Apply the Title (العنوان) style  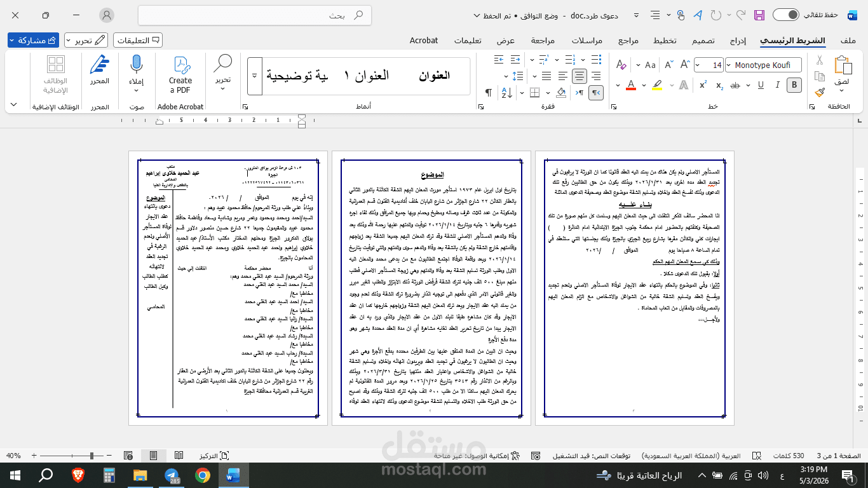coord(434,75)
